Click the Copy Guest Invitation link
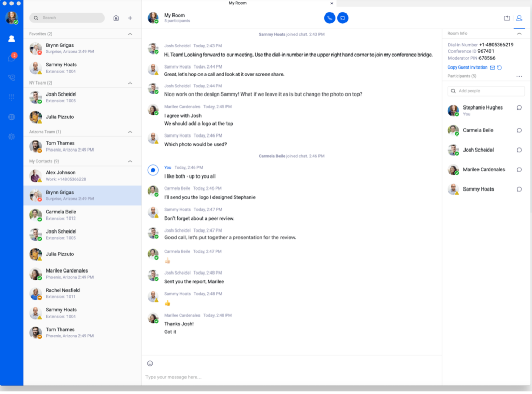This screenshot has width=532, height=394. [467, 67]
